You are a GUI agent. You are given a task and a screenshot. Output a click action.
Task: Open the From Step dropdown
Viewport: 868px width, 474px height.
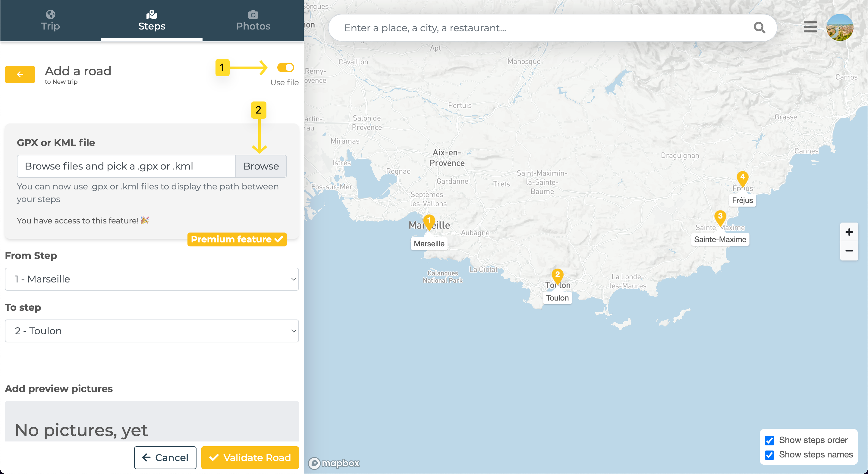coord(152,279)
